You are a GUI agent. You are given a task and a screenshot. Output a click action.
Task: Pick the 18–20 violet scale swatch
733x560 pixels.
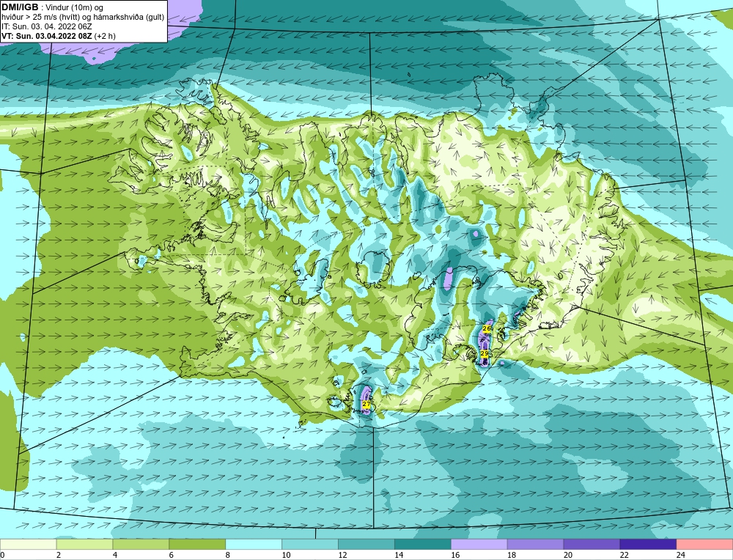point(535,545)
